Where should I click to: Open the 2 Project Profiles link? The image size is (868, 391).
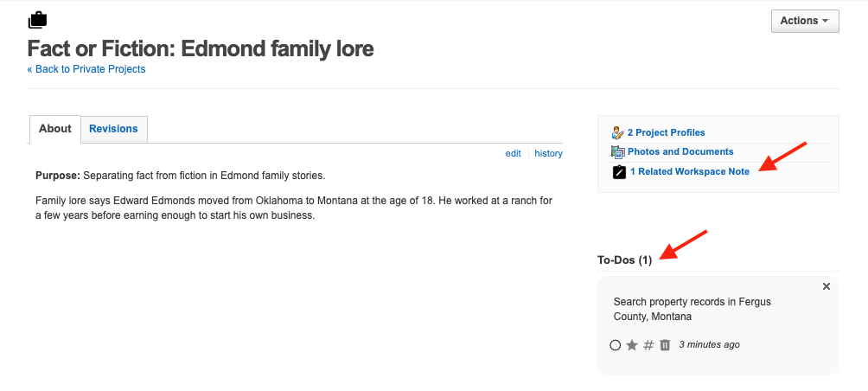pos(667,132)
